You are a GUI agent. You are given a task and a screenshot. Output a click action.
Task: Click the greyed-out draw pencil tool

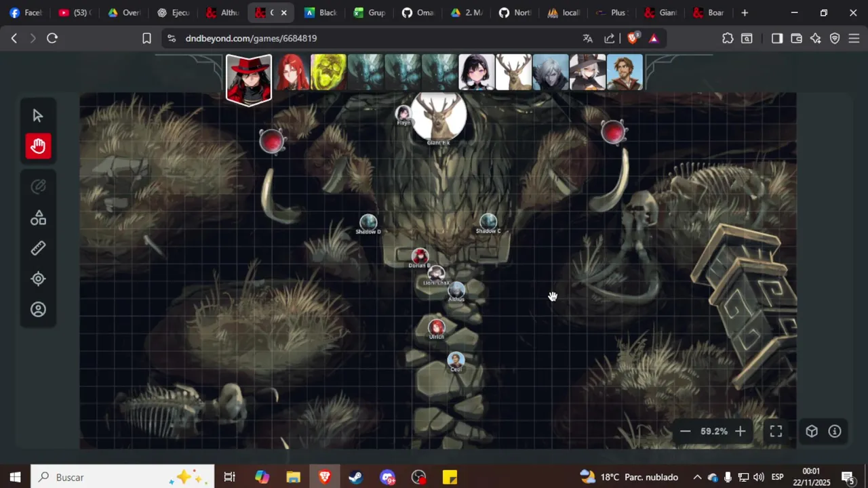38,186
